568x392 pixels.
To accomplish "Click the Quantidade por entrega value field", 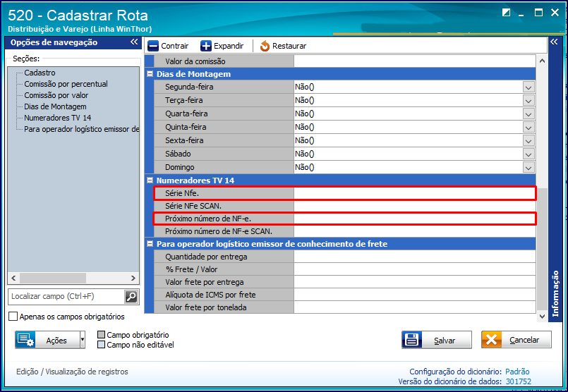I will tap(414, 257).
